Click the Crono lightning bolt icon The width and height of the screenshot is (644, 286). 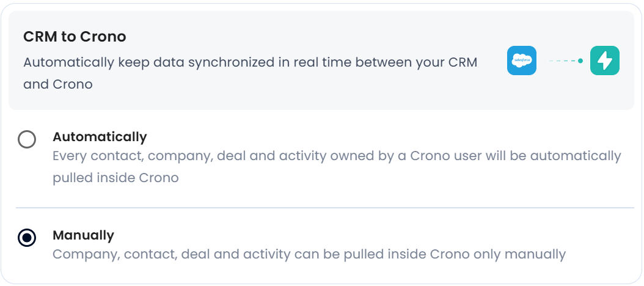[604, 61]
